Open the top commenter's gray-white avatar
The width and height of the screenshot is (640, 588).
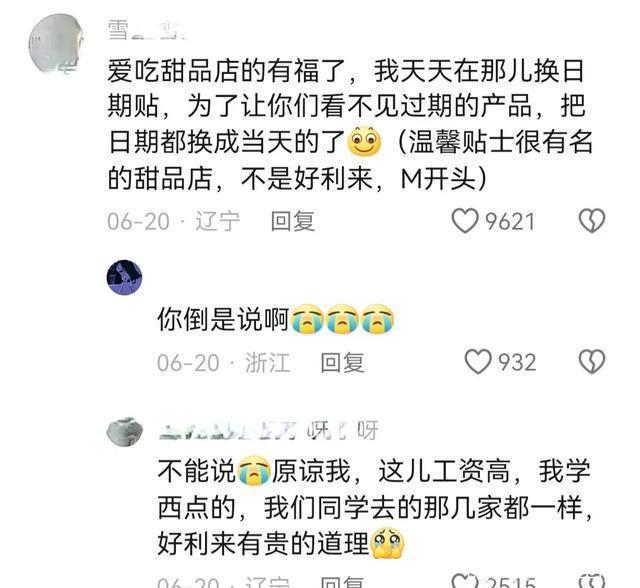[x=56, y=44]
